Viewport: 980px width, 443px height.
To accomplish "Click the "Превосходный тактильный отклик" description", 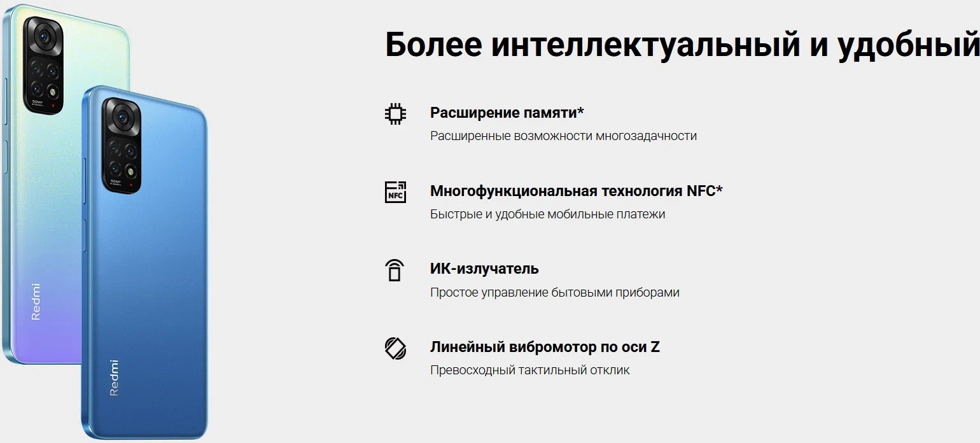I will pos(529,370).
